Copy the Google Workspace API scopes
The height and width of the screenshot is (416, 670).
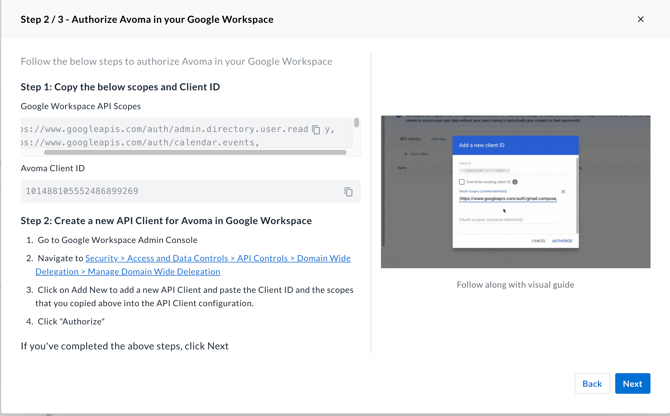(x=316, y=129)
